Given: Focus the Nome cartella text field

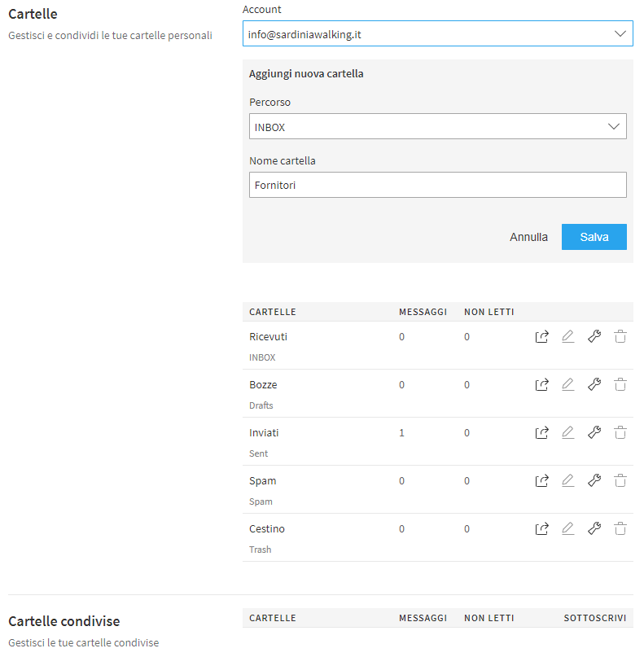Looking at the screenshot, I should 437,185.
